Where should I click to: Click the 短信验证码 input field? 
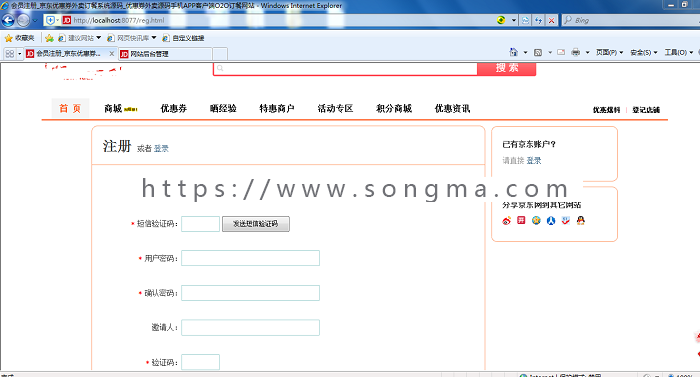pyautogui.click(x=200, y=224)
